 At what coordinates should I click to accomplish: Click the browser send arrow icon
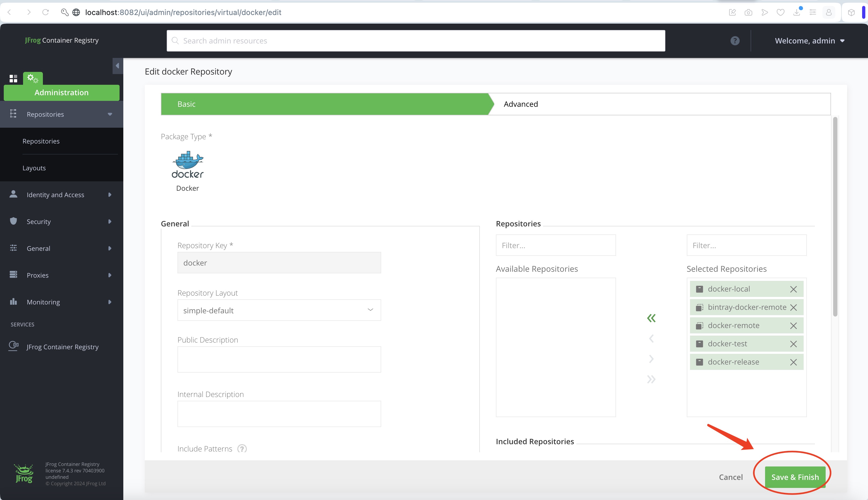[x=765, y=12]
